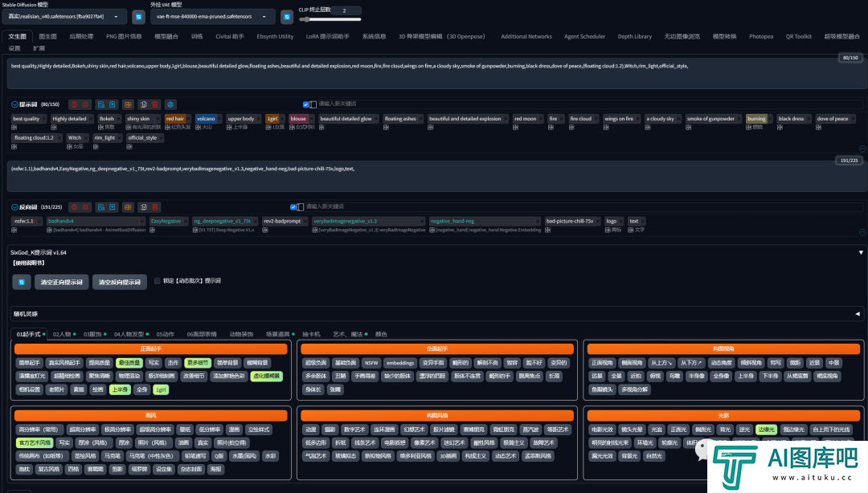The height and width of the screenshot is (493, 868).
Task: Open the Photopea tab
Action: (761, 36)
